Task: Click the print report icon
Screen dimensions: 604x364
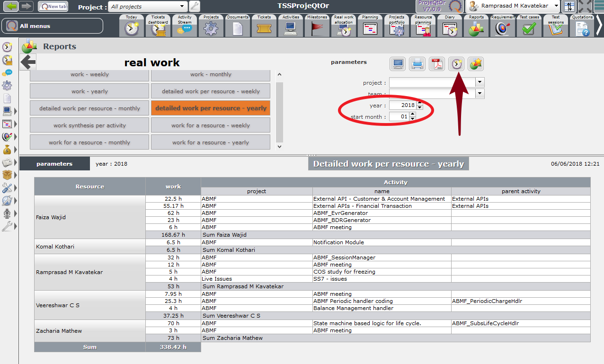Action: pyautogui.click(x=417, y=64)
